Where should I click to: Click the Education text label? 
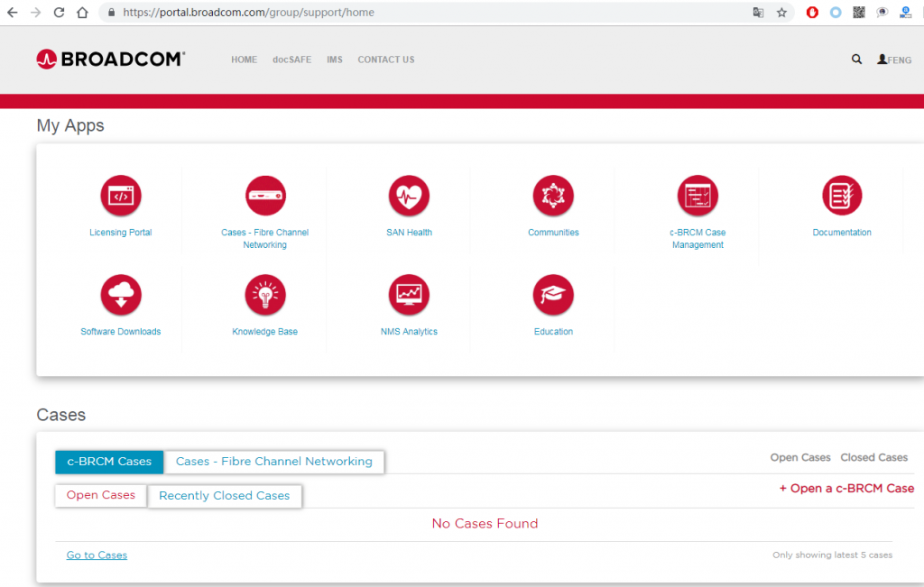(x=553, y=332)
